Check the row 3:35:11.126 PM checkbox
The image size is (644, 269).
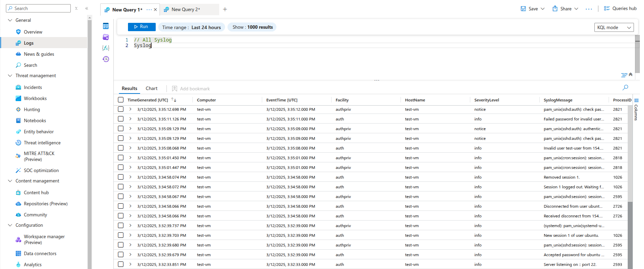(121, 119)
